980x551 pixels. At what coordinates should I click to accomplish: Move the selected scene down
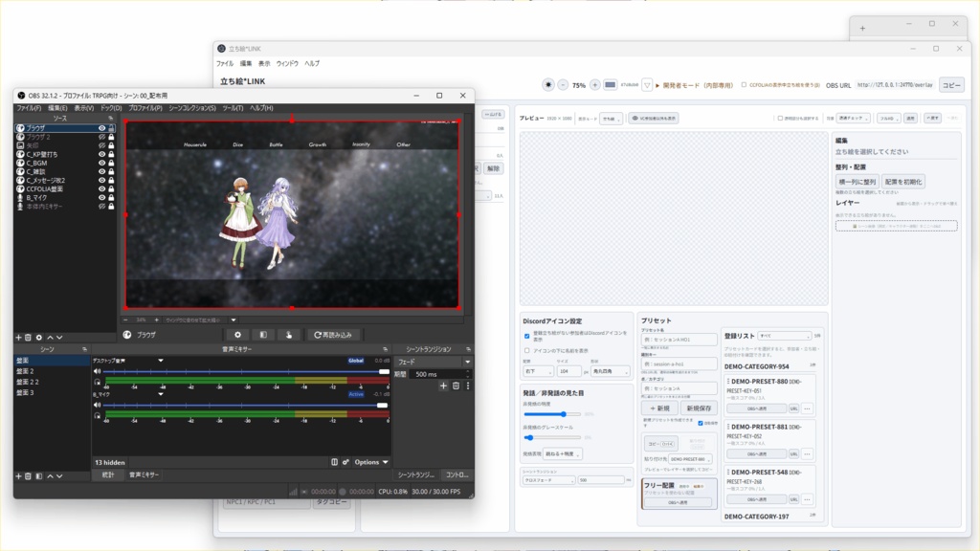pos(59,476)
